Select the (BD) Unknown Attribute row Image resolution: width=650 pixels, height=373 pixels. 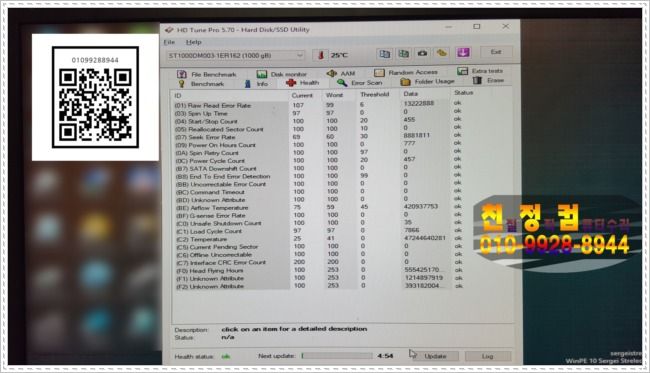(318, 199)
